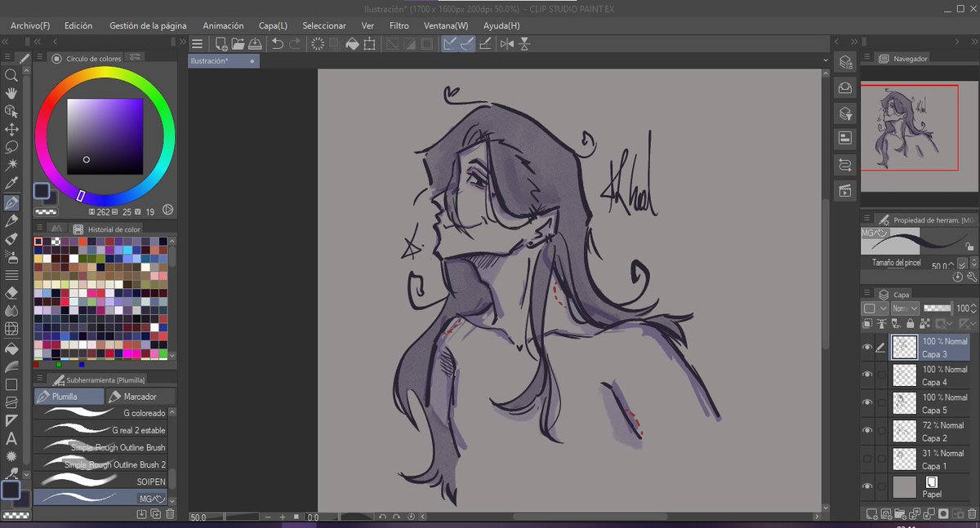
Task: Open the Archivo(F) menu
Action: [30, 26]
